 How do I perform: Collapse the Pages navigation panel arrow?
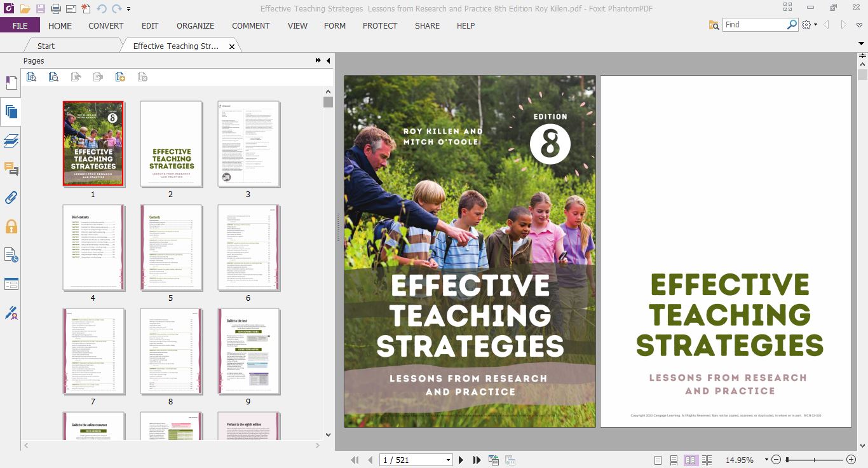click(329, 60)
